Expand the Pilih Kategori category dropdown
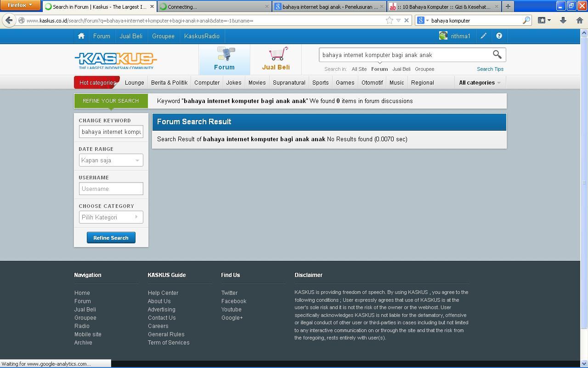 [x=111, y=217]
